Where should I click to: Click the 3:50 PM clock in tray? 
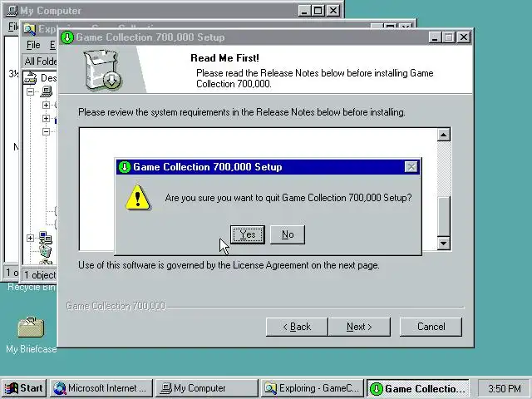tap(505, 388)
